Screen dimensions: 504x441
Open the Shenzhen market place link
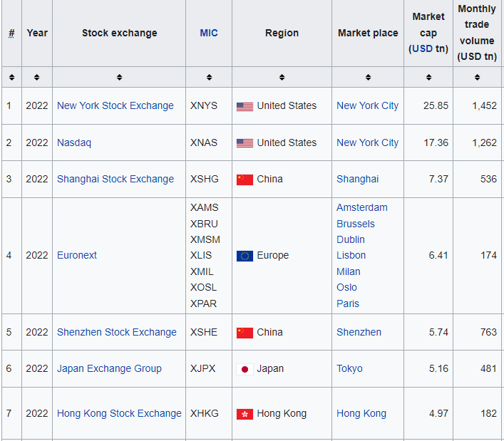[x=359, y=332]
